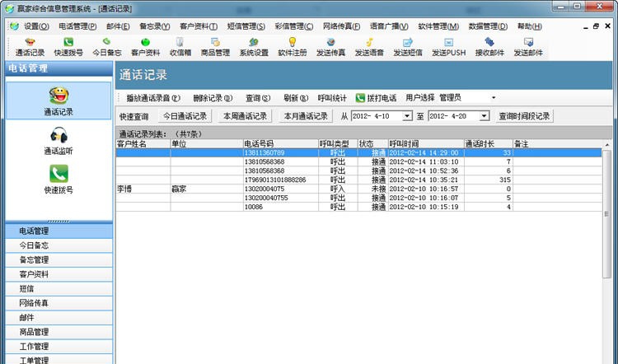618x364 pixels.
Task: Sort by 通话时长 column header
Action: [489, 144]
